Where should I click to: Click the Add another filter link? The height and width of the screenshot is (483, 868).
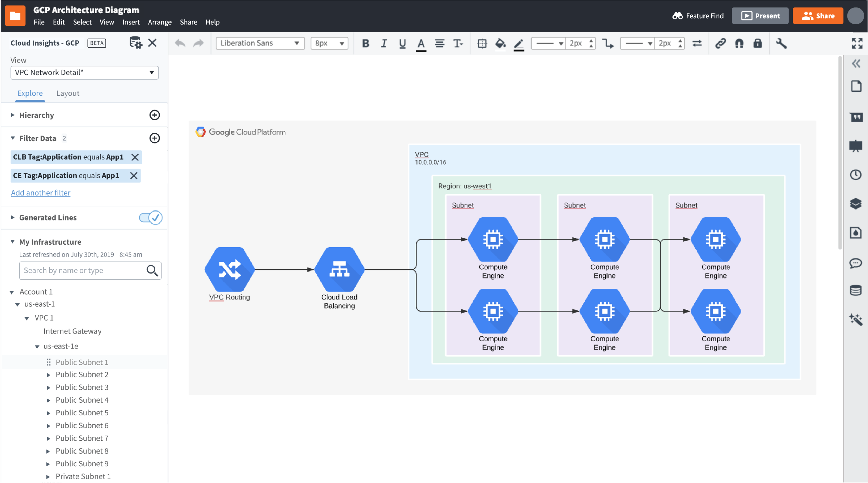[x=40, y=192]
